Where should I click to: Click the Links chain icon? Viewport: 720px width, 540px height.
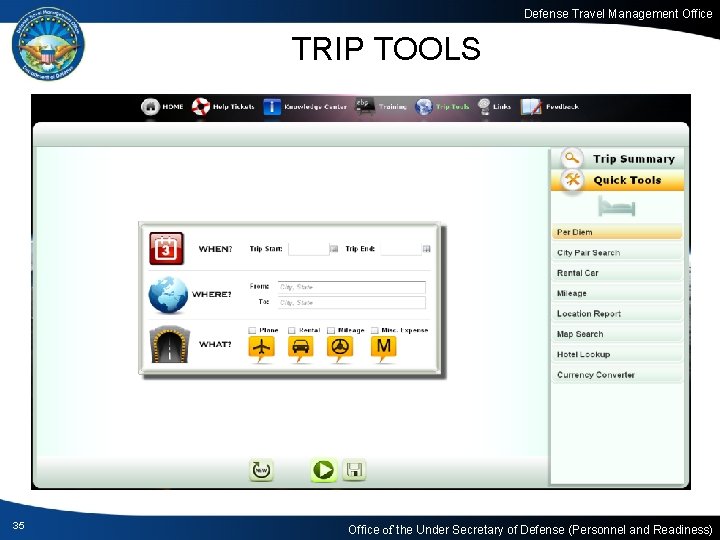484,107
